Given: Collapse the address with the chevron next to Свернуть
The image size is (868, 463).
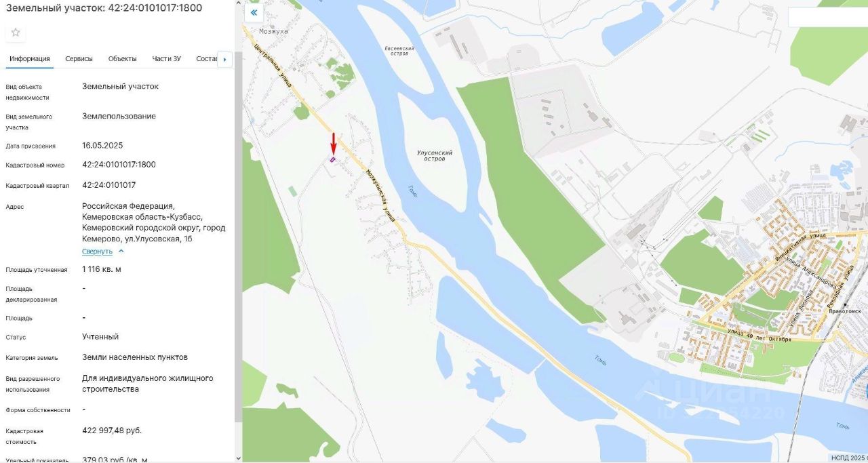Looking at the screenshot, I should pyautogui.click(x=121, y=251).
